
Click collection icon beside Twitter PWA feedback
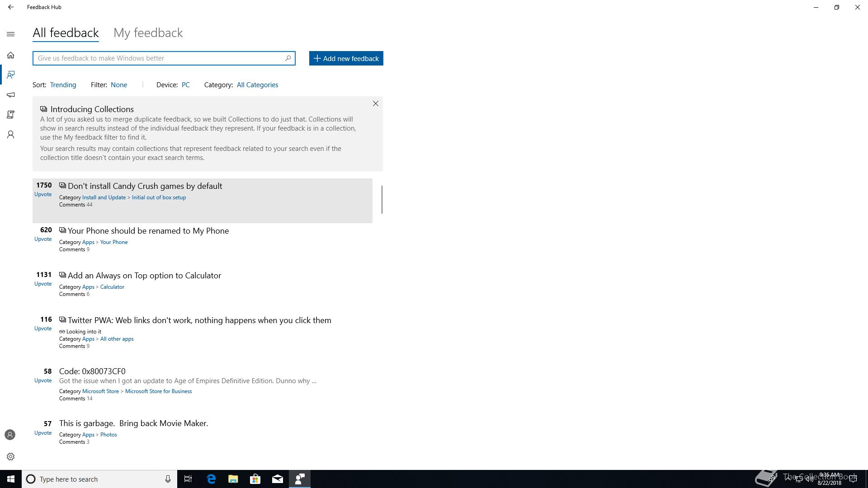tap(62, 319)
